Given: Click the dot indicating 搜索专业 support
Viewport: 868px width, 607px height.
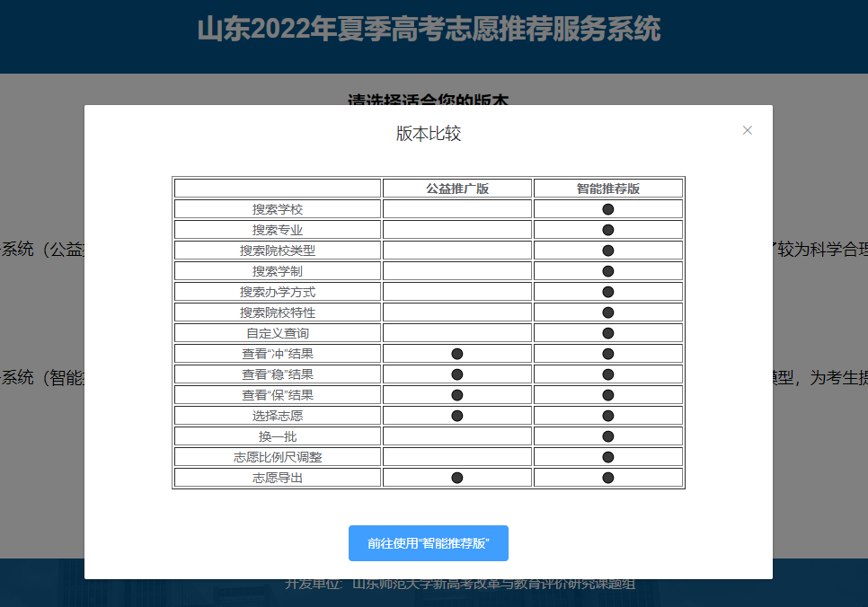Looking at the screenshot, I should (x=608, y=229).
